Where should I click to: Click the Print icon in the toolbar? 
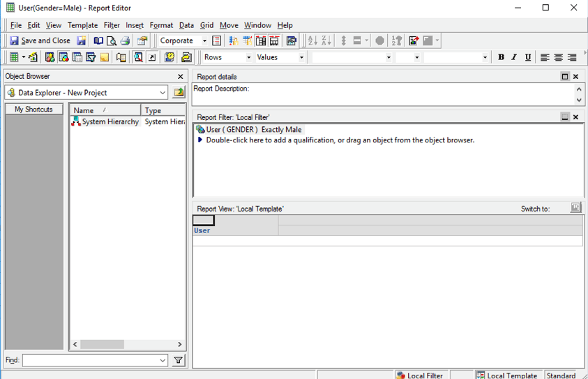tap(125, 41)
